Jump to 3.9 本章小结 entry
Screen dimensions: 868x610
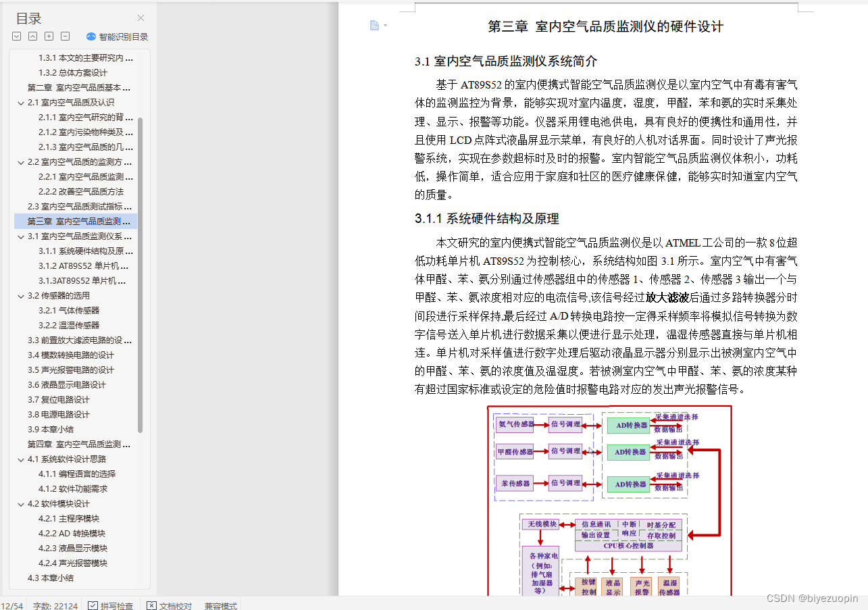click(51, 430)
